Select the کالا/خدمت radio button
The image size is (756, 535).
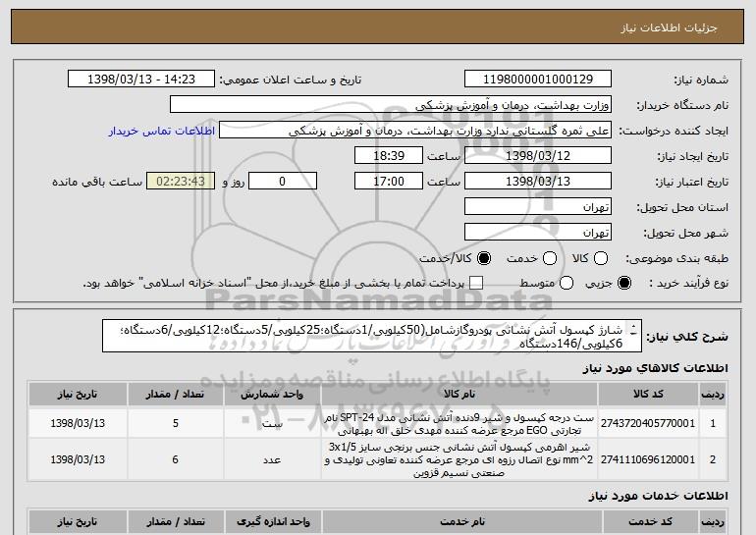pos(484,258)
